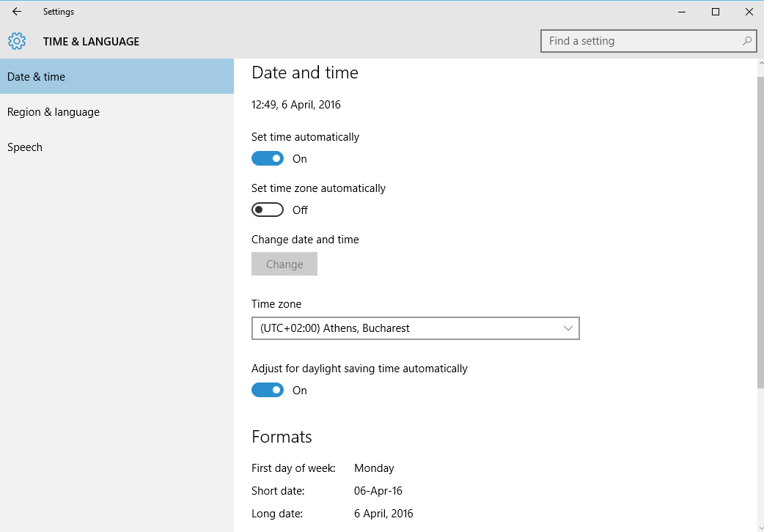
Task: Disable Set time automatically
Action: [268, 158]
